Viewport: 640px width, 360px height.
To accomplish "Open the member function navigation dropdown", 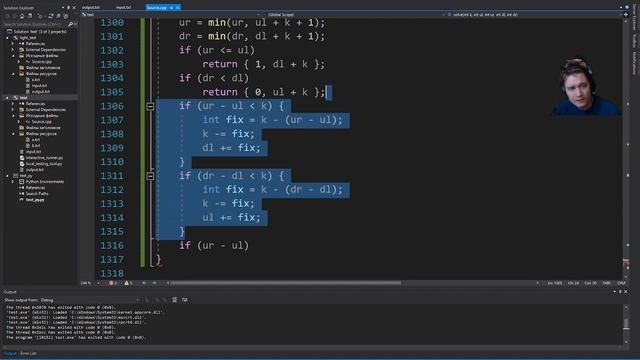I will coord(533,15).
